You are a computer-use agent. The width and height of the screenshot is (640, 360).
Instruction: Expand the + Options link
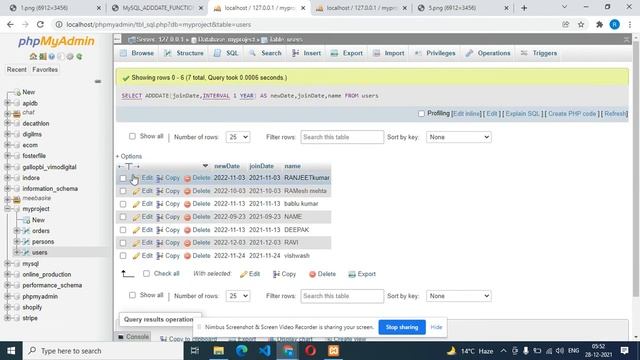[x=129, y=156]
